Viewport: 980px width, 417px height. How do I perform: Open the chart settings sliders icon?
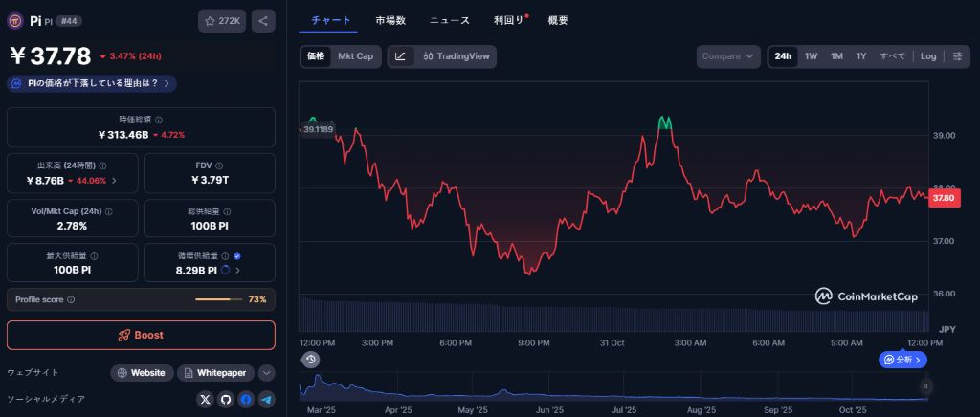point(957,56)
